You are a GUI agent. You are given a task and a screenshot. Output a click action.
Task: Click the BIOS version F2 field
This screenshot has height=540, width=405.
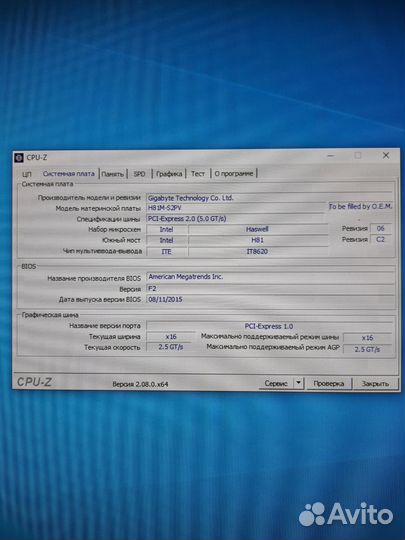[x=270, y=289]
